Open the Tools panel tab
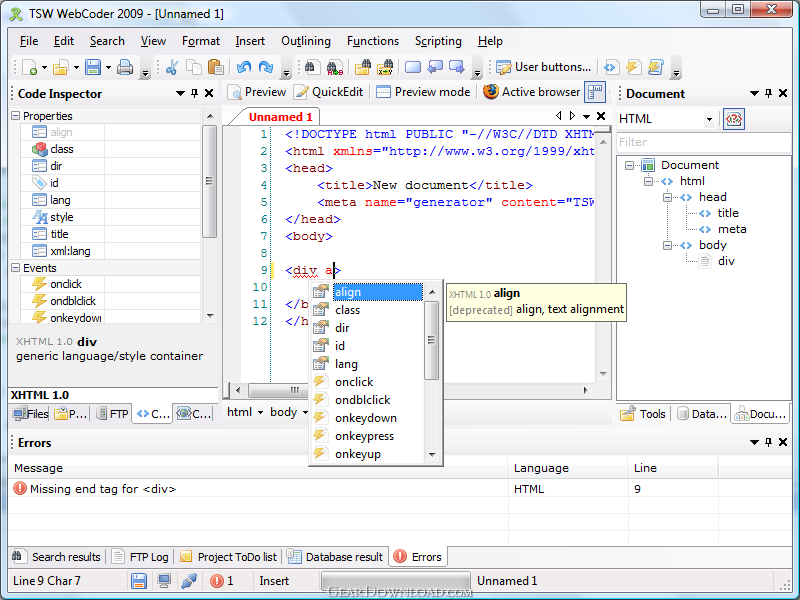This screenshot has width=800, height=600. pos(644,414)
